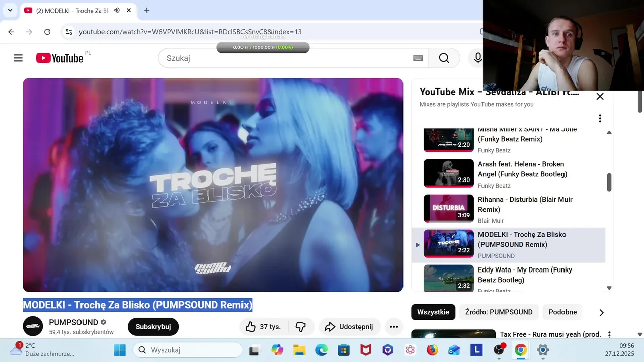Start voice search with the microphone
Image resolution: width=644 pixels, height=362 pixels.
point(477,58)
